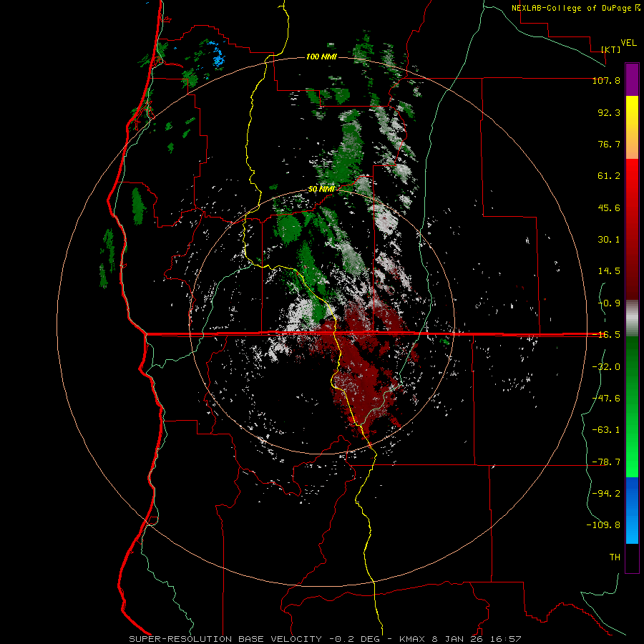Click the SUPER-RESOLUTION BASE VELOCITY caption text
Viewport: 644px width, 644px height.
[x=225, y=639]
